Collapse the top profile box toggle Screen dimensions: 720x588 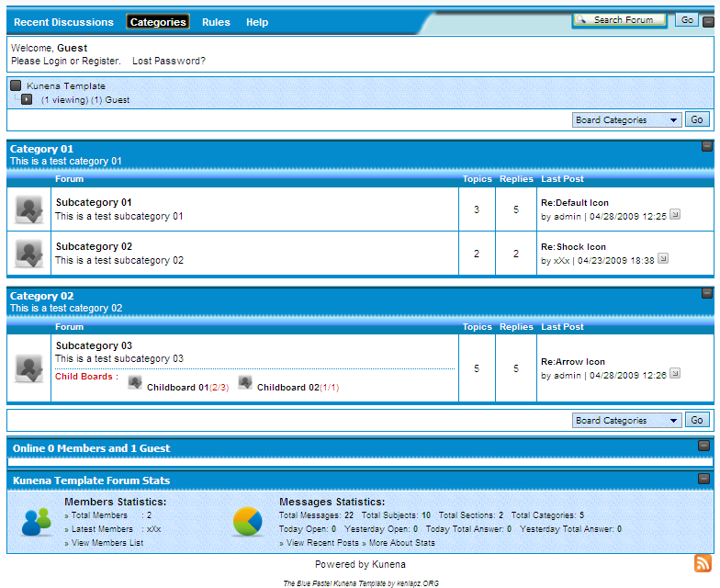click(709, 22)
